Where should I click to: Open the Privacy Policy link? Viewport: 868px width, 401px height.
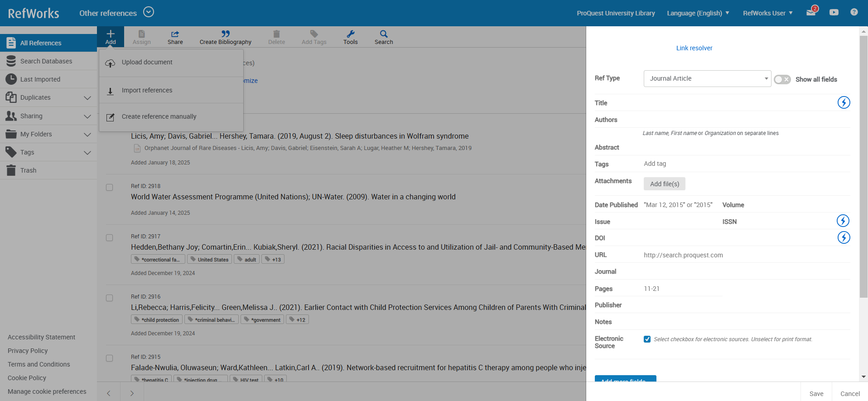click(x=28, y=351)
